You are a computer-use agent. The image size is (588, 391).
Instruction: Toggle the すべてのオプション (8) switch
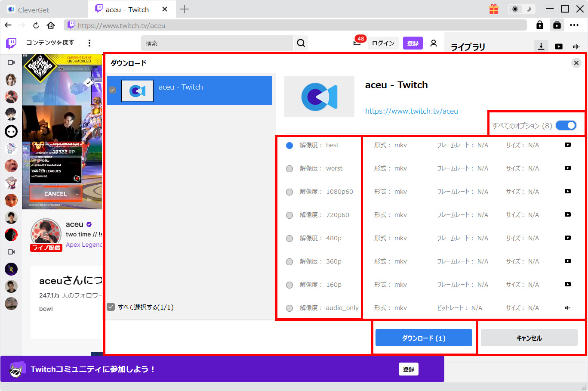(x=566, y=125)
